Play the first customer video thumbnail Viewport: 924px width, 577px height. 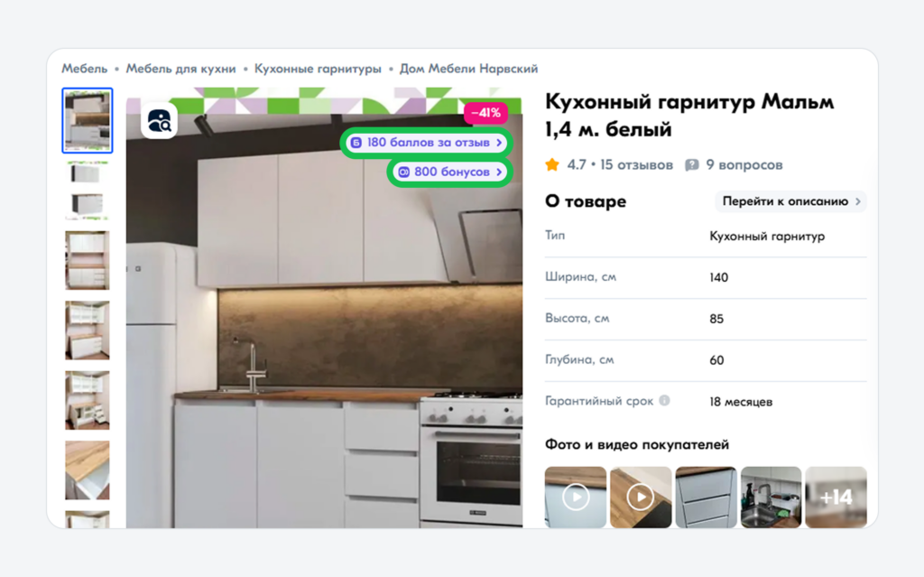pyautogui.click(x=575, y=496)
